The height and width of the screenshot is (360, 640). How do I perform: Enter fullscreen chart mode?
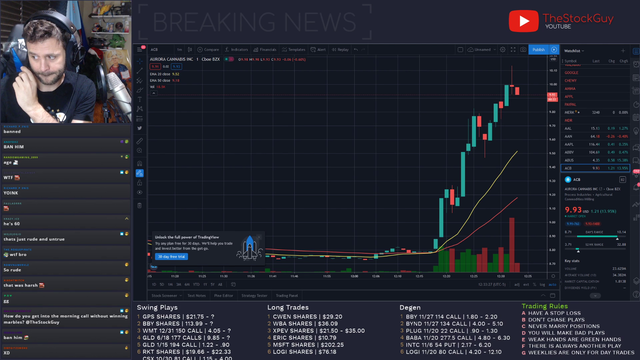coord(513,49)
